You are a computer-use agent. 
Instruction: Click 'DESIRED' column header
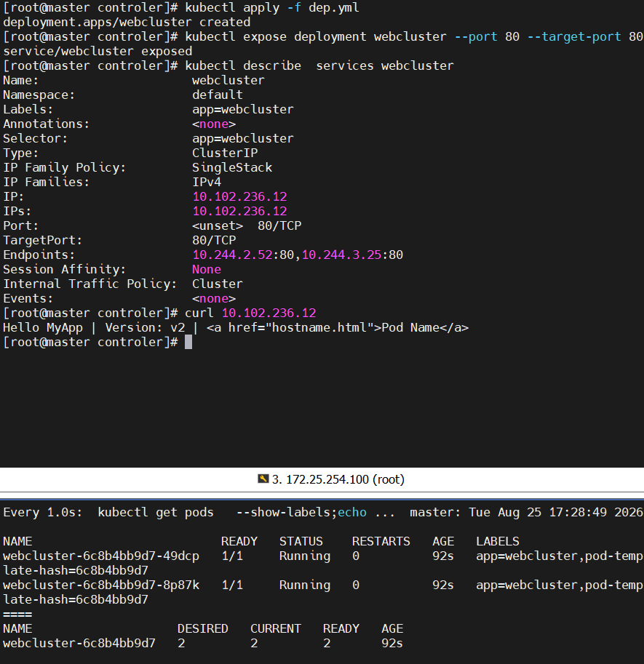[203, 628]
